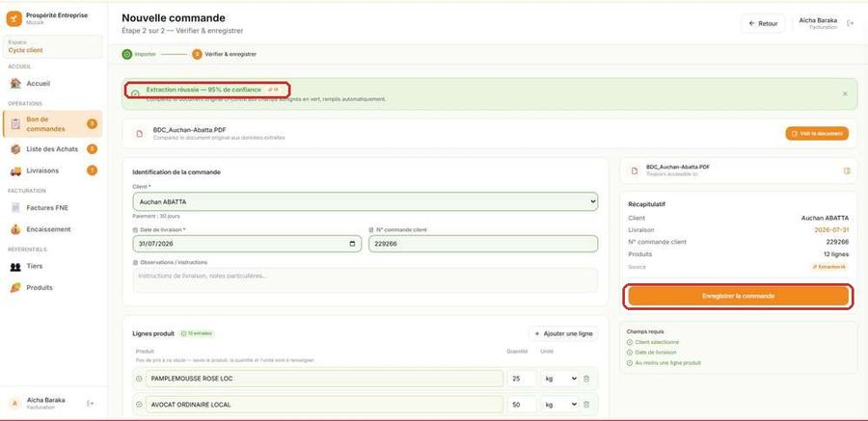
Task: Click the Livraisons truck icon
Action: click(x=15, y=171)
